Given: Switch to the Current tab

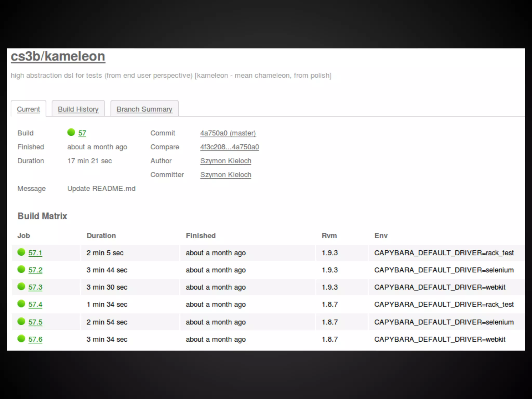Looking at the screenshot, I should point(28,109).
